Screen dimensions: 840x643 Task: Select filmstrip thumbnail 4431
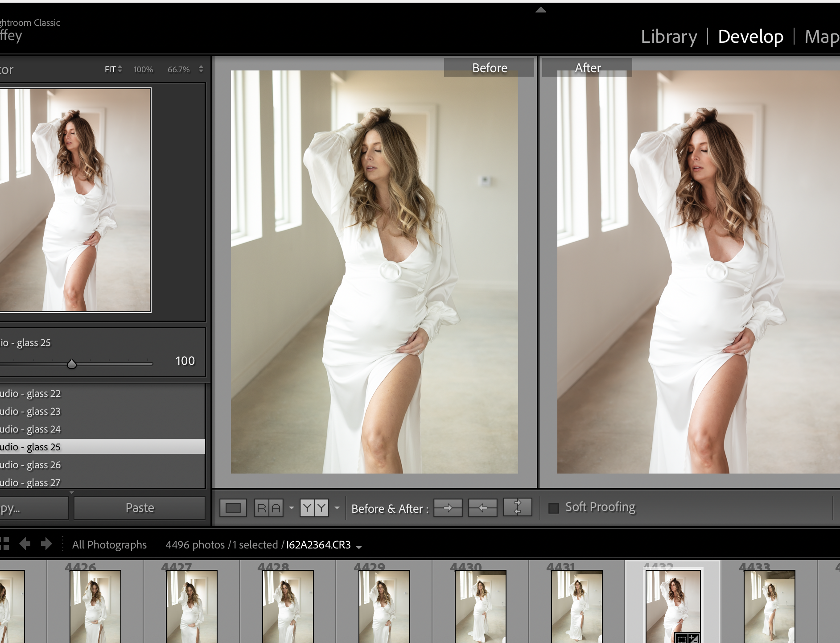(577, 606)
